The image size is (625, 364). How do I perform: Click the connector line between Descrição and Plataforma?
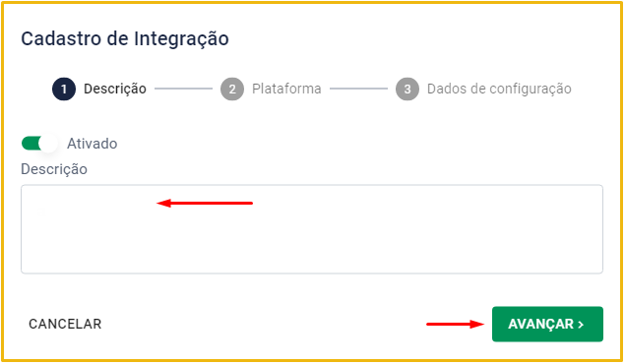pyautogui.click(x=183, y=89)
